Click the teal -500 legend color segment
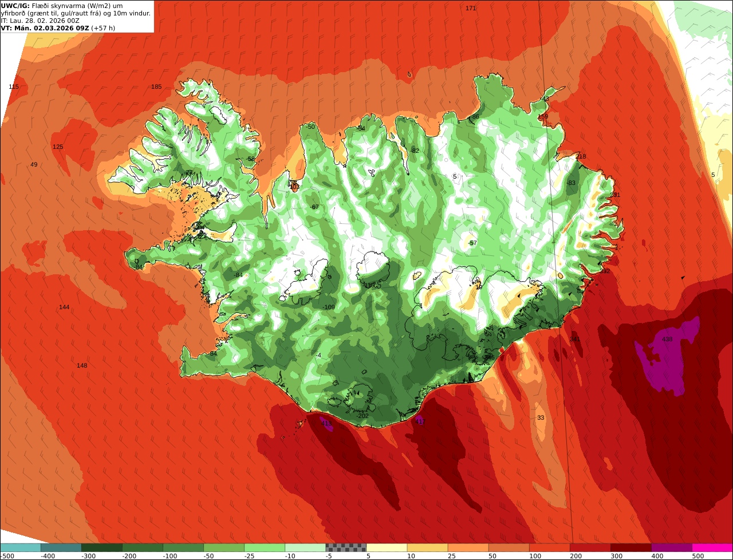 [x=21, y=547]
